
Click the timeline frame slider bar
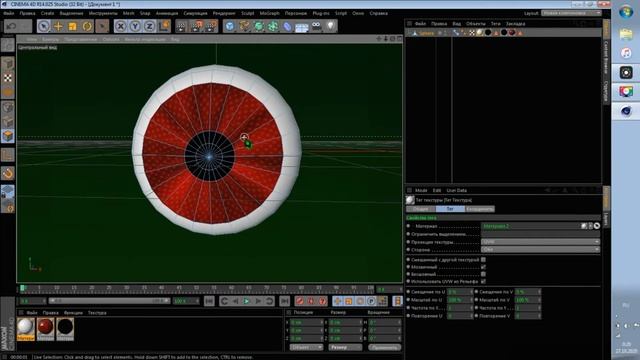[x=109, y=301]
